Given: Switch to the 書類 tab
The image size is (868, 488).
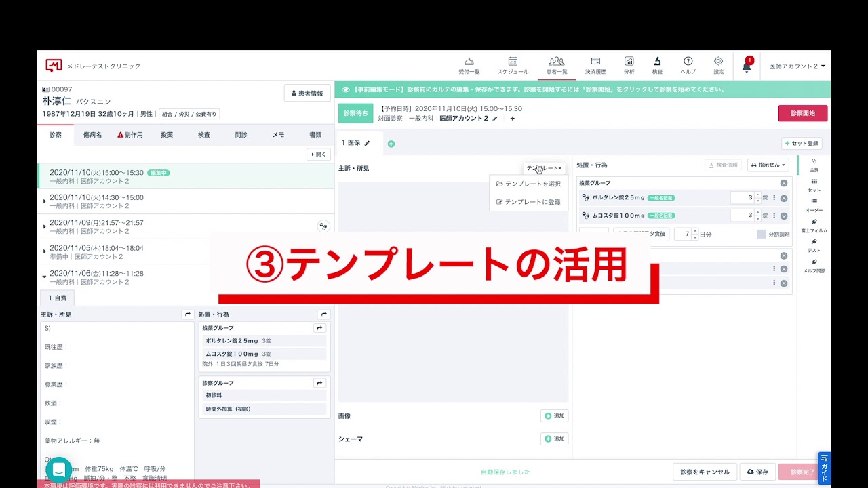Looking at the screenshot, I should pos(315,135).
